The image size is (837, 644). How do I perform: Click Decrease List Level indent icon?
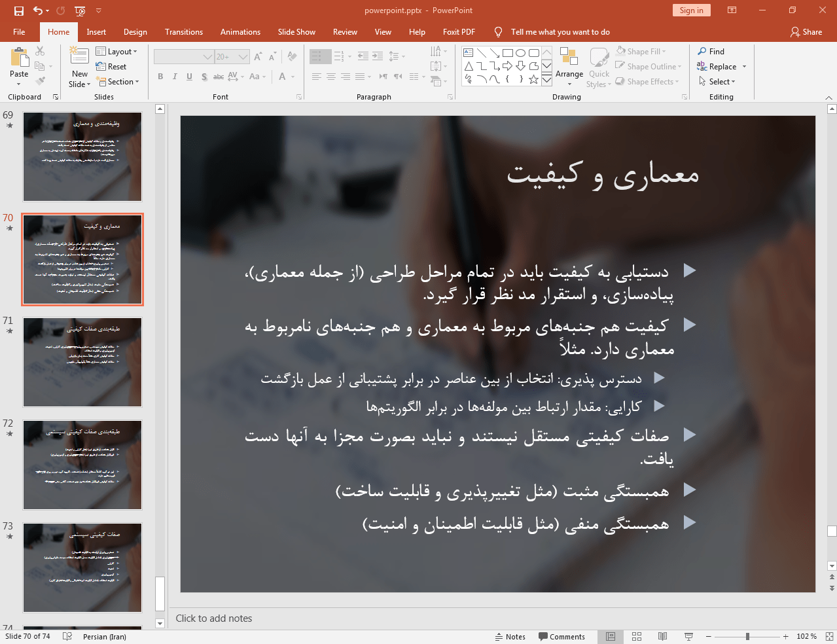pos(363,56)
